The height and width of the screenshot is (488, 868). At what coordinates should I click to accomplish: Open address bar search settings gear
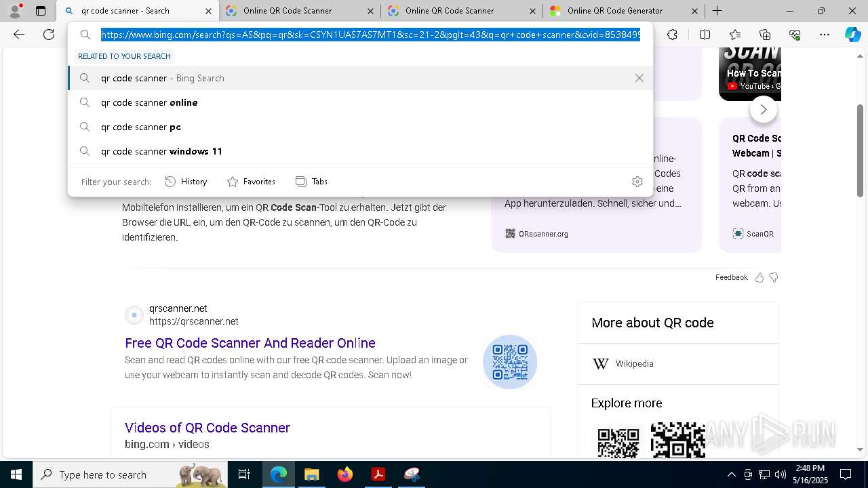pos(637,182)
